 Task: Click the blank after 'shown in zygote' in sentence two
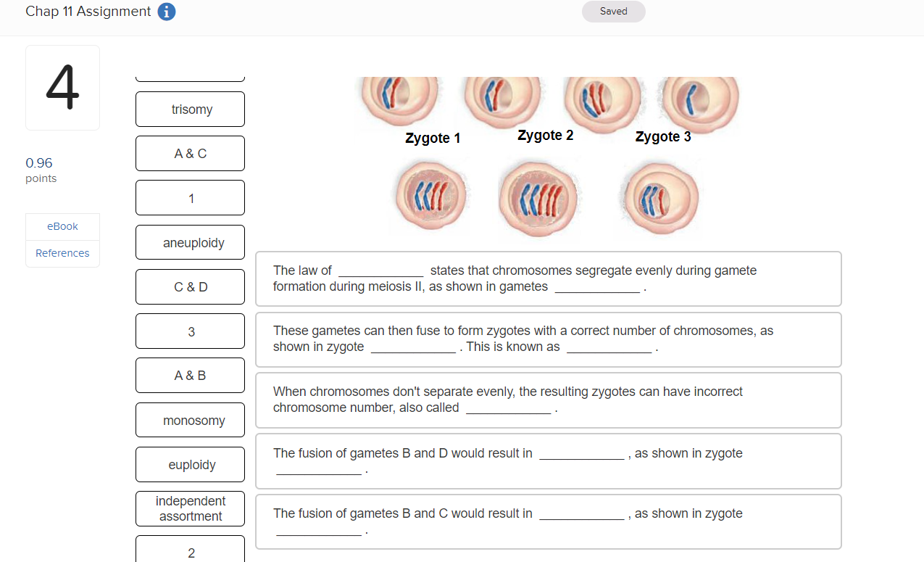[413, 347]
